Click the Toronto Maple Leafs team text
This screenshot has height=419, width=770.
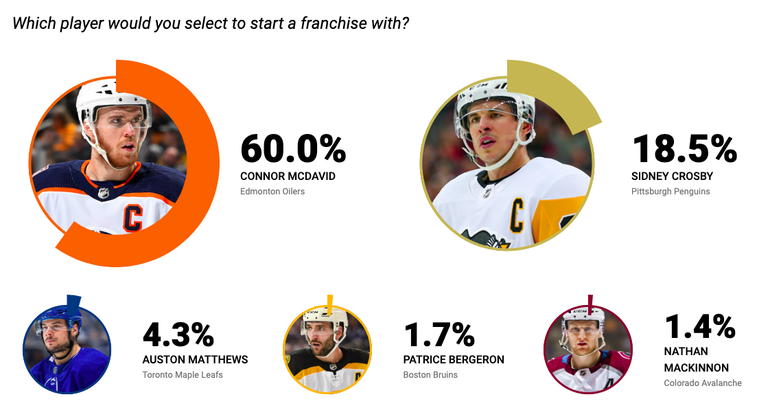(x=183, y=375)
